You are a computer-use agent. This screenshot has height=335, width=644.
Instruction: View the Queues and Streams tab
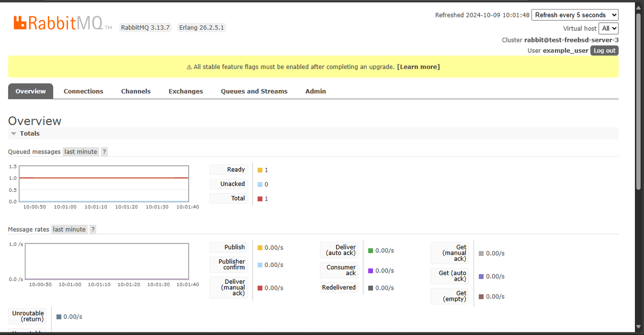click(254, 91)
